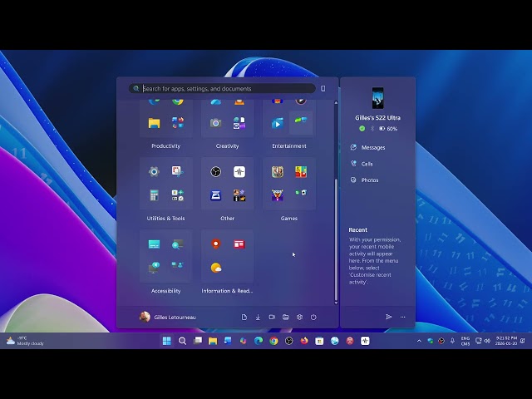Open Magnifier in the Accessibility folder
Image resolution: width=532 pixels, height=399 pixels.
177,244
